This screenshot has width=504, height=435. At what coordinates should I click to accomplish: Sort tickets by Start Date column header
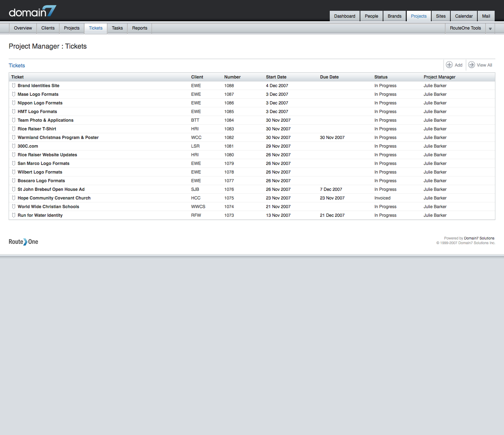coord(276,77)
